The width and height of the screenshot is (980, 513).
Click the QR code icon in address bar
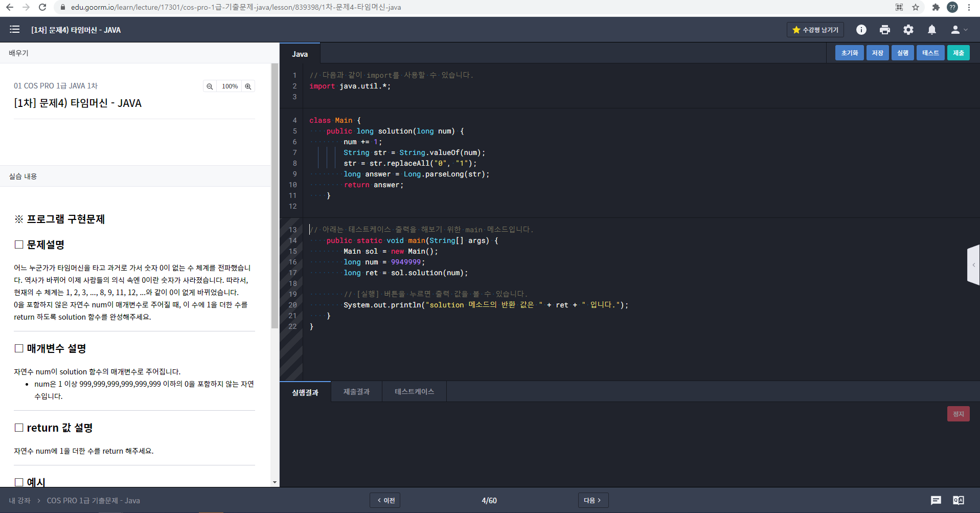899,7
